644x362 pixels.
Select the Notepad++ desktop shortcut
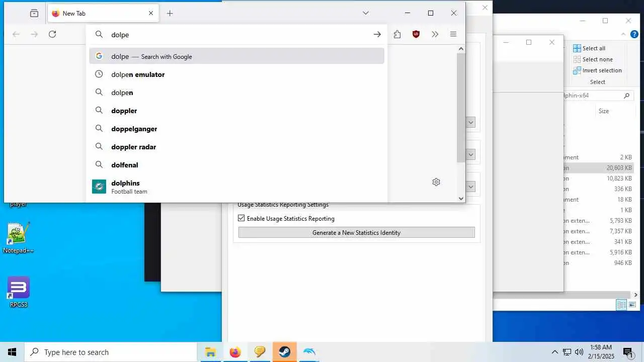19,237
